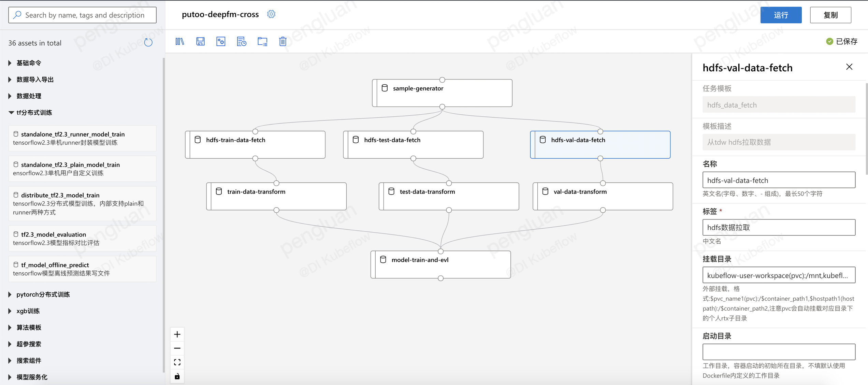Open pipeline settings gear next to title
Viewport: 868px width, 385px height.
tap(271, 14)
